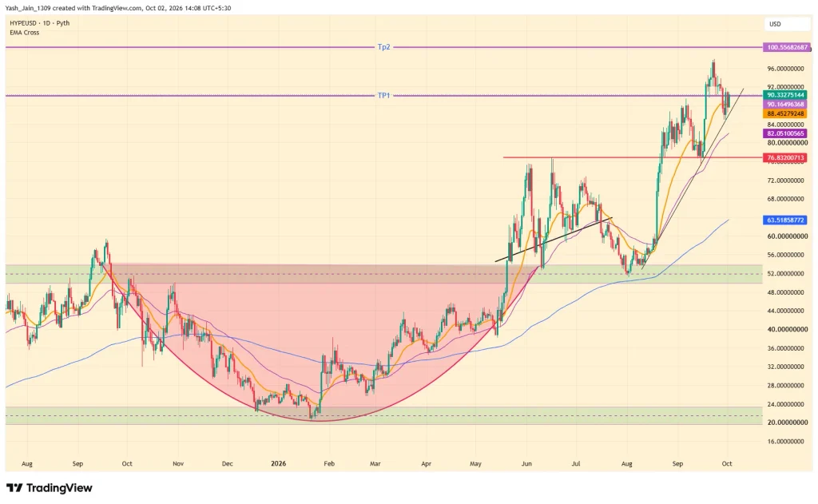The height and width of the screenshot is (504, 818).
Task: Select the red horizontal resistance line at 76.83
Action: pos(633,157)
